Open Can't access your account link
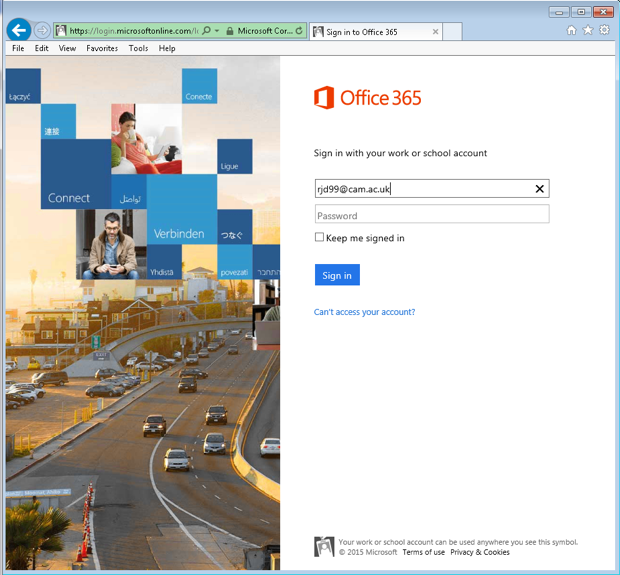 pyautogui.click(x=365, y=312)
